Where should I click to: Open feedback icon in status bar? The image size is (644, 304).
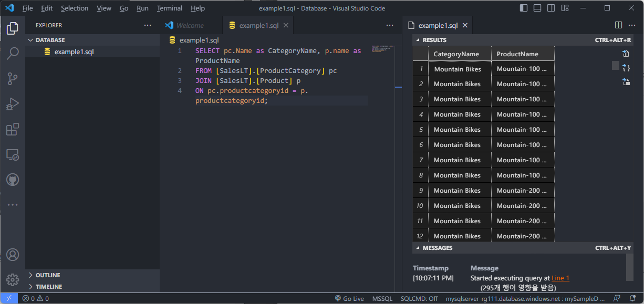pos(617,298)
